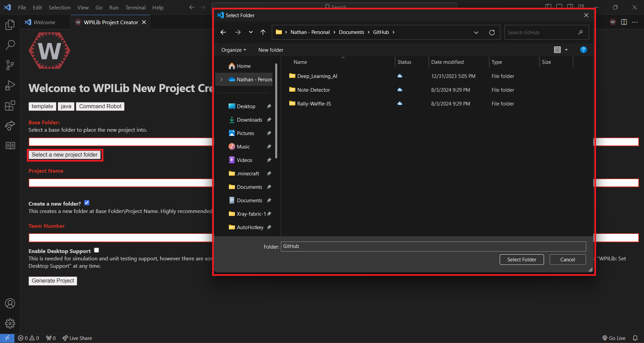
Task: Create a New folder in the dialog
Action: point(271,50)
